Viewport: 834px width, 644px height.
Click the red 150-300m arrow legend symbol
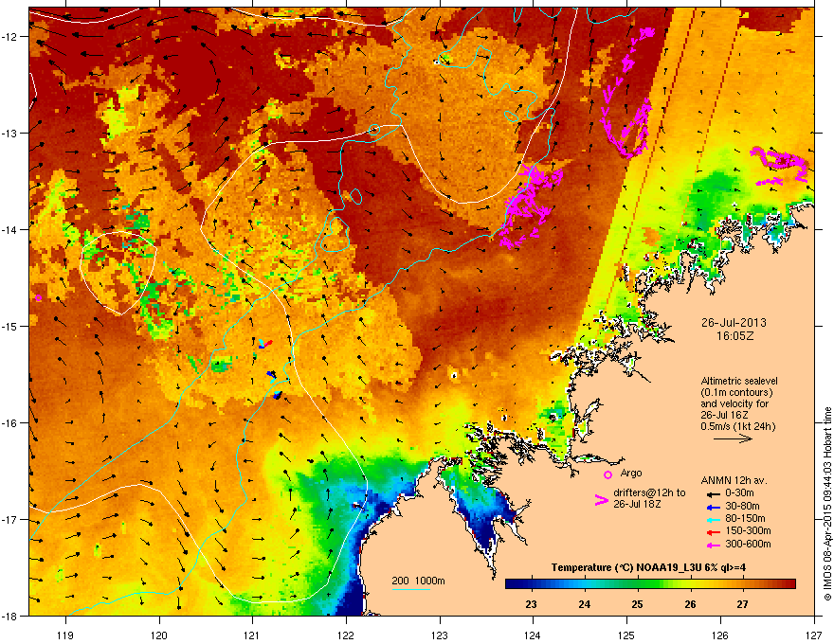click(712, 532)
